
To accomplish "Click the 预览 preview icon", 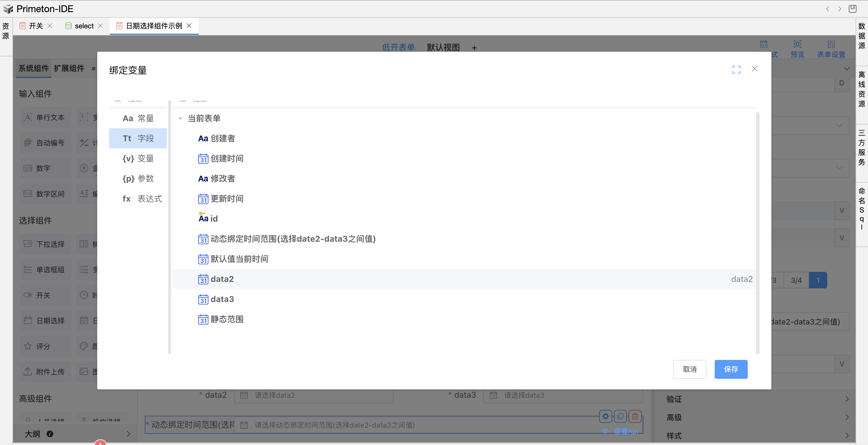I will pos(797,45).
